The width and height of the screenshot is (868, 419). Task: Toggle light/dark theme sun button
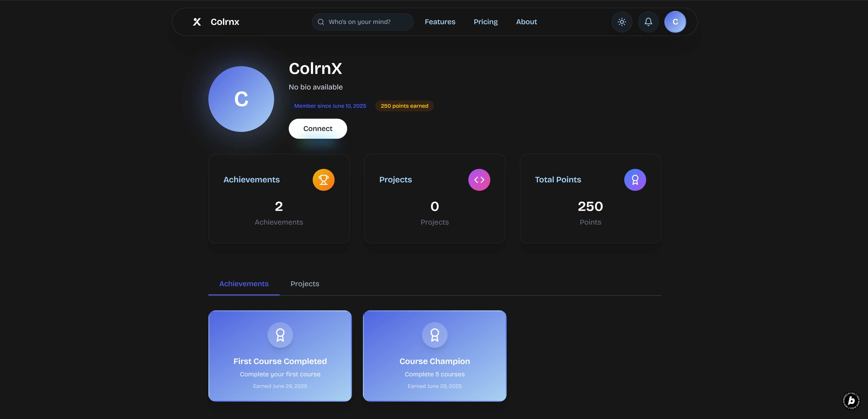[x=622, y=22]
